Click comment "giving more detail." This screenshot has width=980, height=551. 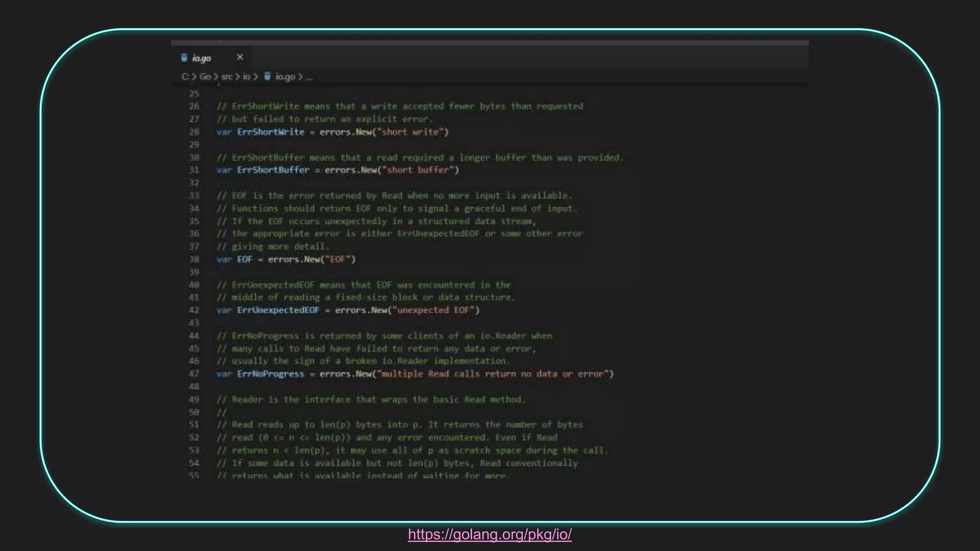[x=273, y=246]
